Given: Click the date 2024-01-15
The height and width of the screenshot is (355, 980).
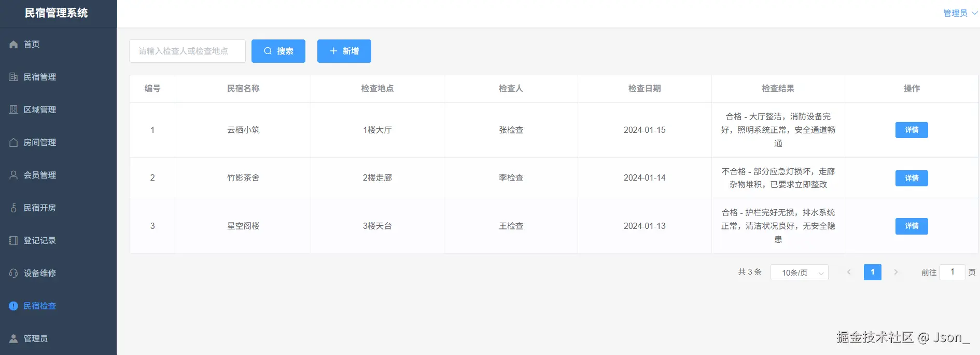Looking at the screenshot, I should click(x=645, y=130).
